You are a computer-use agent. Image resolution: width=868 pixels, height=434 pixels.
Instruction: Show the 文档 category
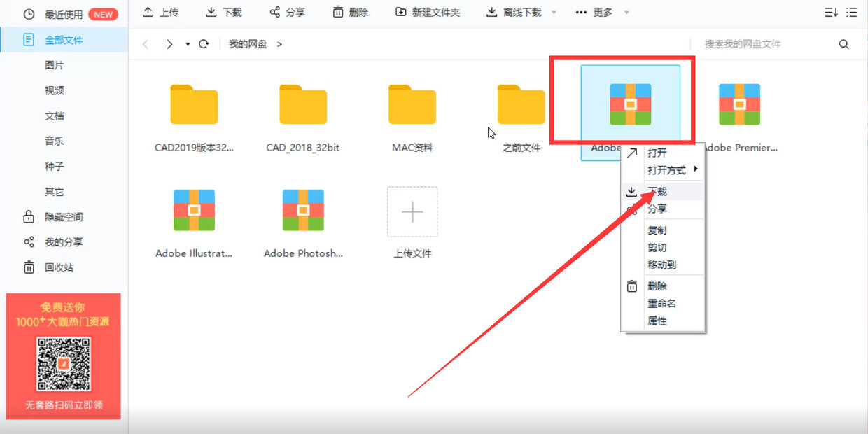click(55, 115)
